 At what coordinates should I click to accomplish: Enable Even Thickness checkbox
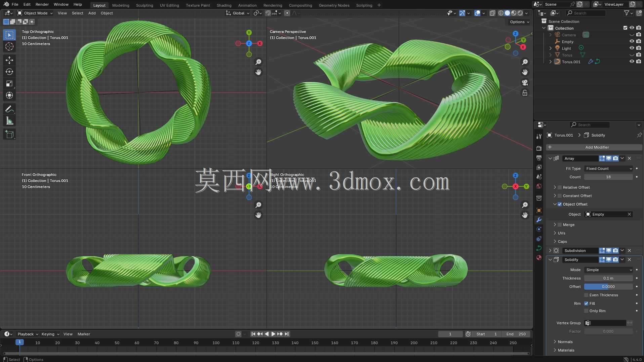pyautogui.click(x=586, y=295)
